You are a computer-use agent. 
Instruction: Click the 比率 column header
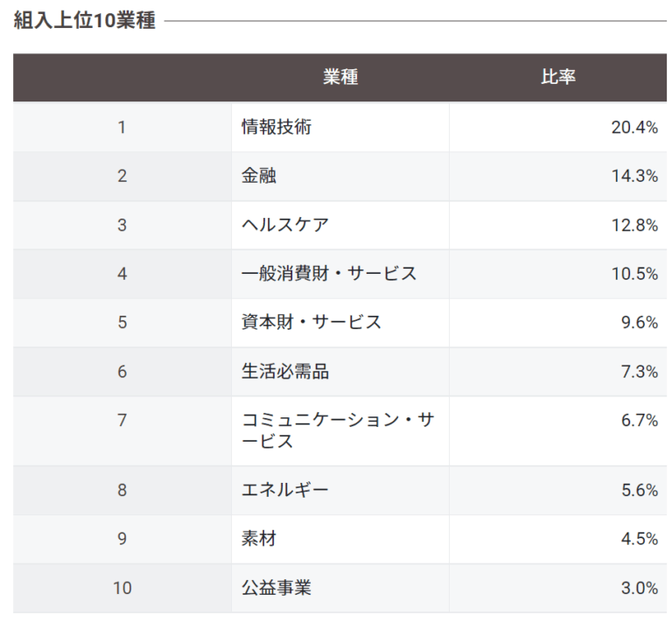pyautogui.click(x=557, y=77)
